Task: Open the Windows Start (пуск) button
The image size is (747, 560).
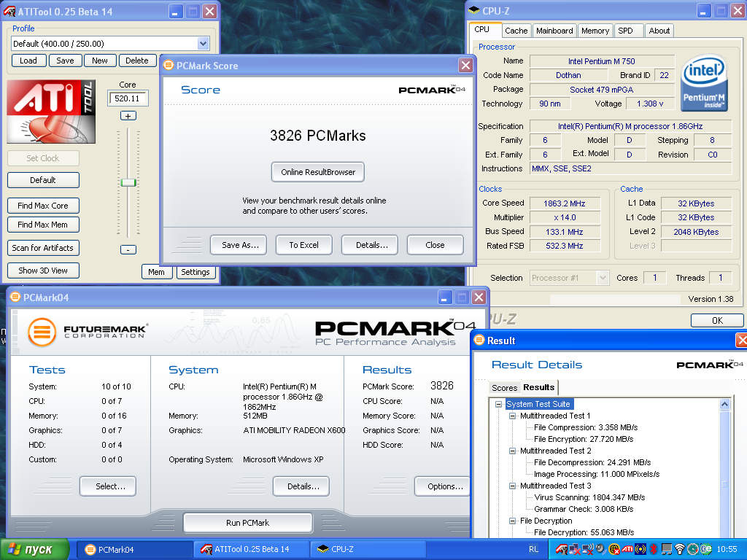Action: pos(34,549)
